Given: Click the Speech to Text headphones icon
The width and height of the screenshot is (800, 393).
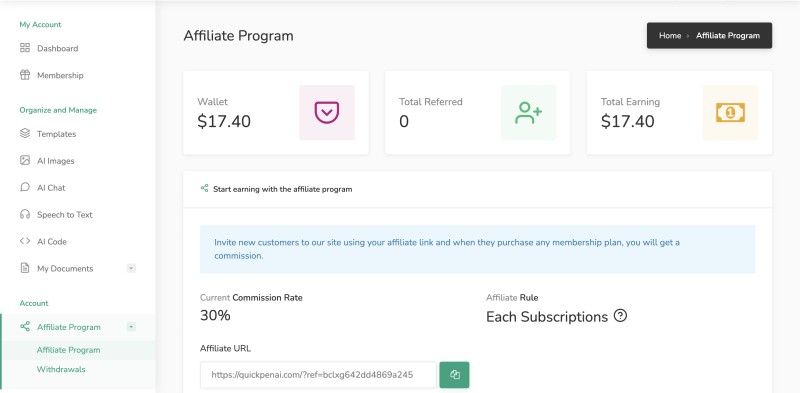Looking at the screenshot, I should (x=24, y=214).
